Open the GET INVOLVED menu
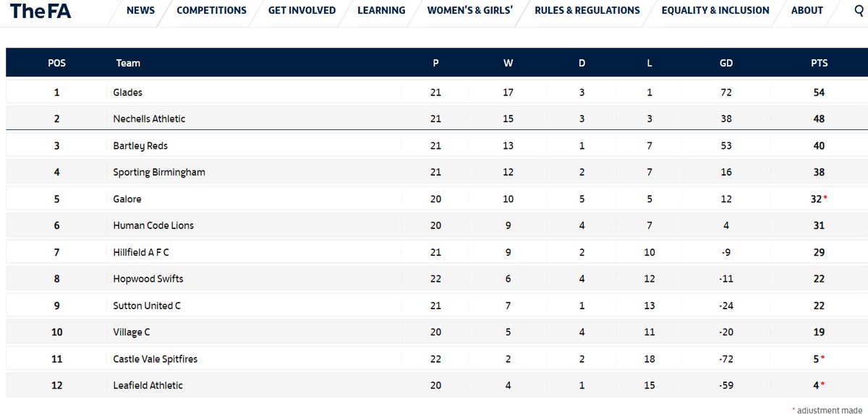 (x=302, y=10)
